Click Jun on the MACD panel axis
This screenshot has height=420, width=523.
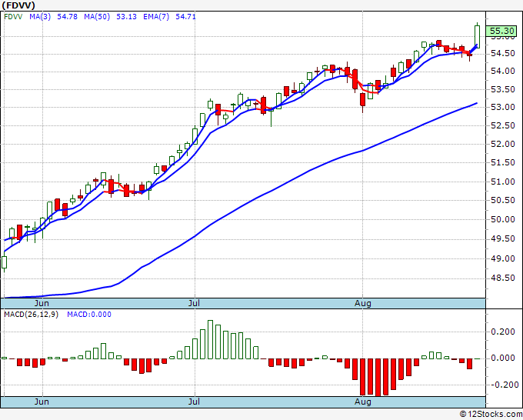tap(42, 402)
